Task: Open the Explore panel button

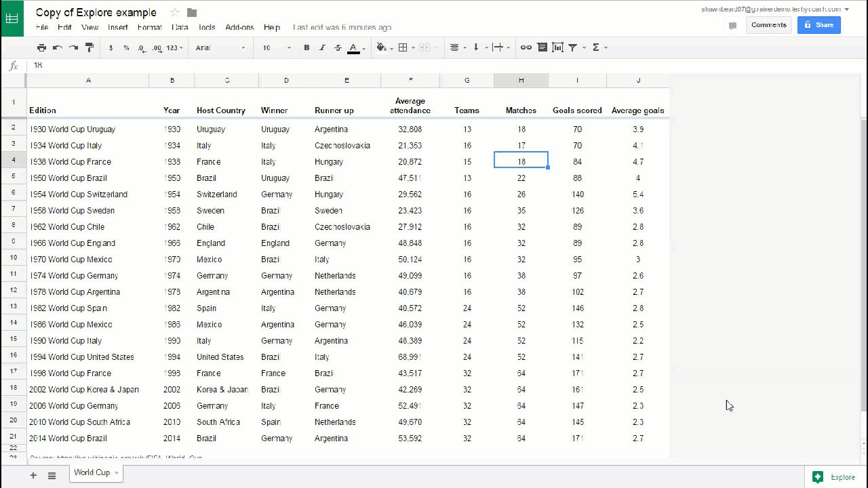Action: tap(835, 477)
